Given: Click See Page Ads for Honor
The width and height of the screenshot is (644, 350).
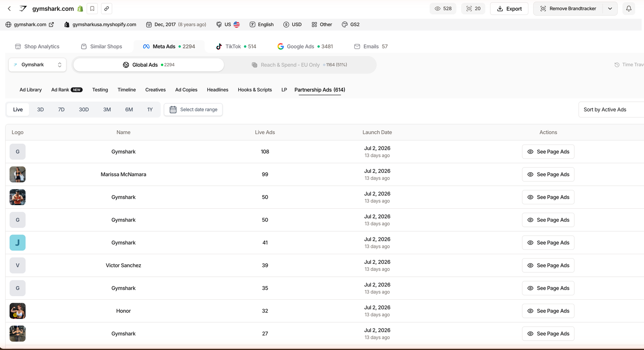Looking at the screenshot, I should coord(548,311).
